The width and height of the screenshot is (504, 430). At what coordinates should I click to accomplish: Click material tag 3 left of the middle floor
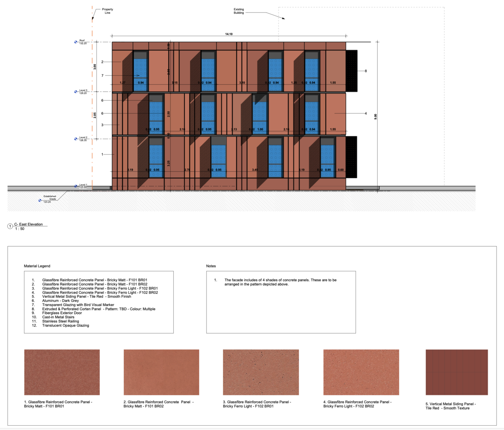click(x=102, y=125)
